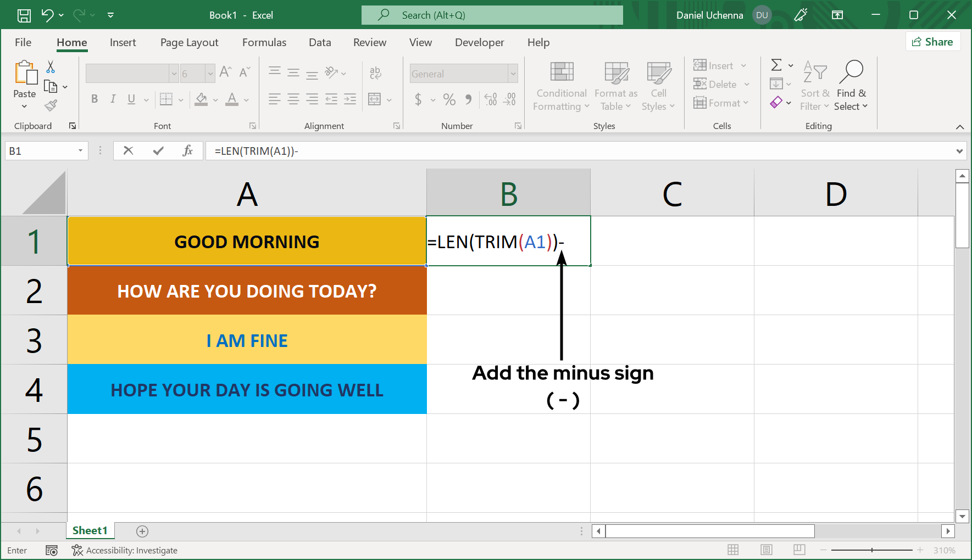Add a new sheet with plus icon
972x560 pixels.
click(x=142, y=531)
